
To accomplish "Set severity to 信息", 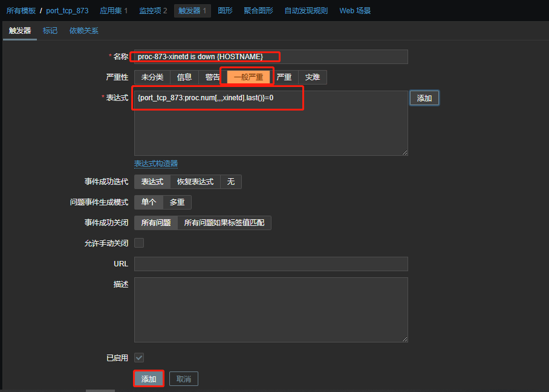I will point(184,77).
